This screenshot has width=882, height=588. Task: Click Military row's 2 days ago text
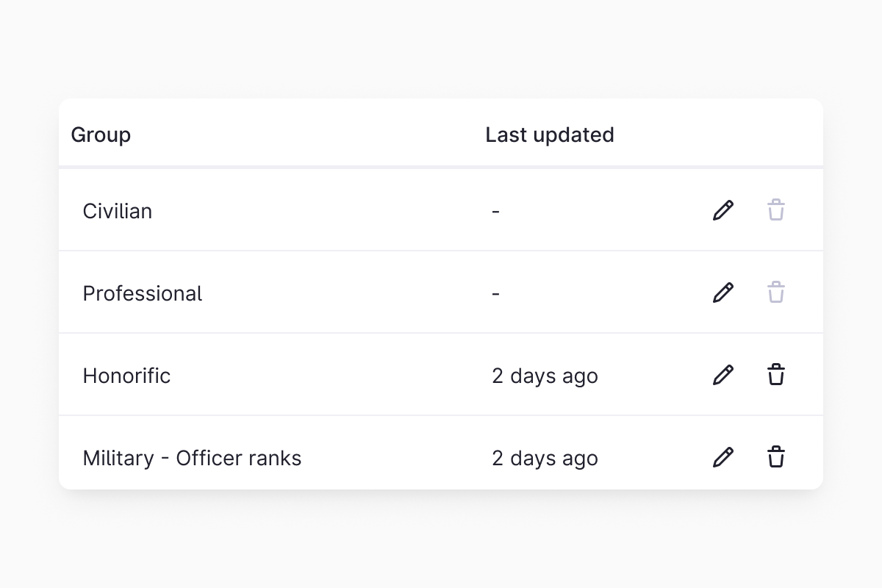point(545,458)
